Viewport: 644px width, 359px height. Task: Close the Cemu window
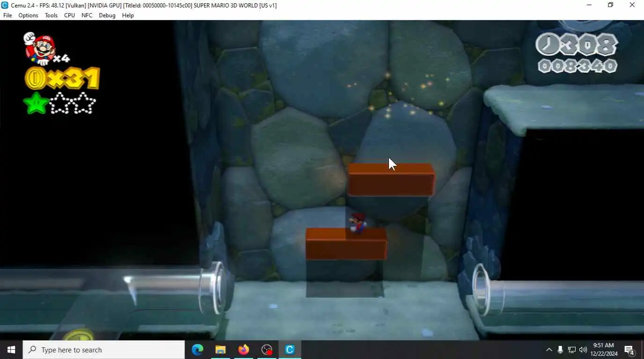(632, 5)
